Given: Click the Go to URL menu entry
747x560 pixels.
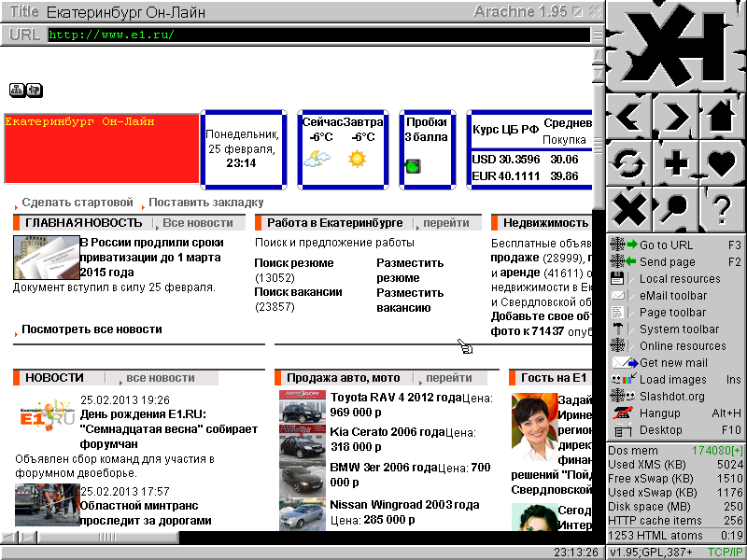Looking at the screenshot, I should tap(675, 245).
